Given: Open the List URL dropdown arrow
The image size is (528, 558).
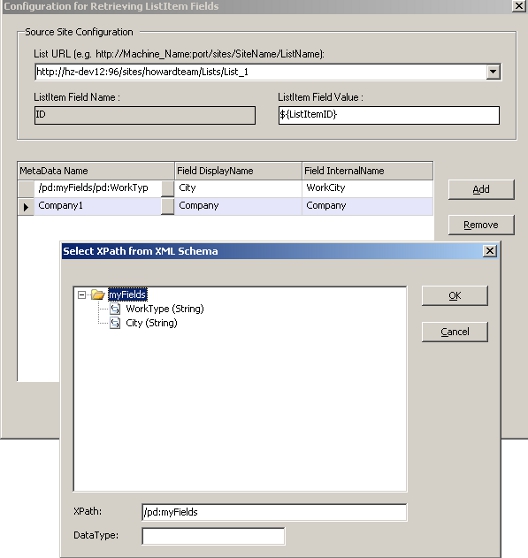Looking at the screenshot, I should click(x=493, y=72).
